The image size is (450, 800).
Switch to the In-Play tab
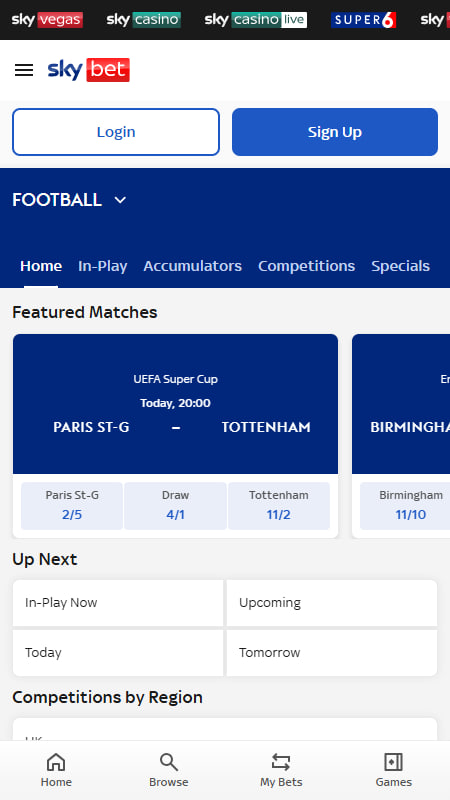(x=103, y=266)
